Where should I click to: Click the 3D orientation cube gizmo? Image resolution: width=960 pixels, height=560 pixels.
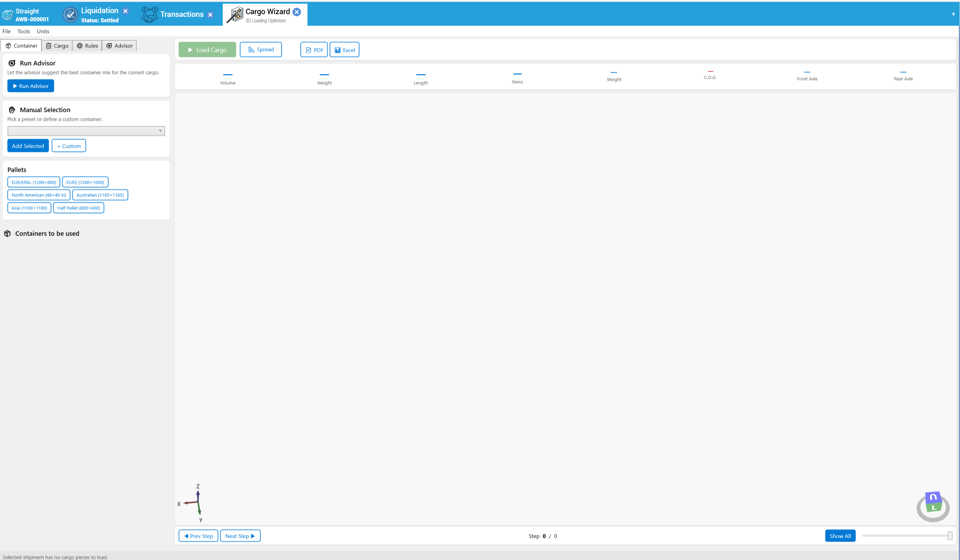933,506
